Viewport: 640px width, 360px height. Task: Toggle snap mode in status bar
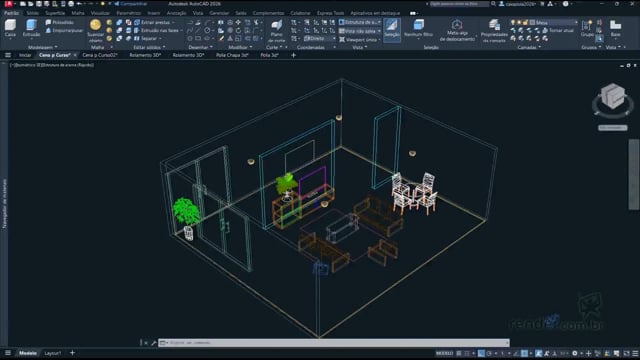(467, 353)
